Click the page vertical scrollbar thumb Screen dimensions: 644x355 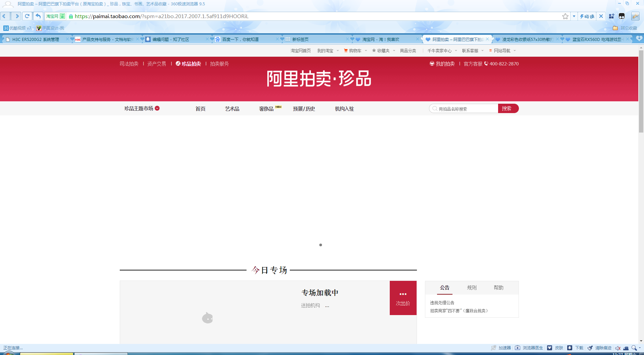[641, 91]
